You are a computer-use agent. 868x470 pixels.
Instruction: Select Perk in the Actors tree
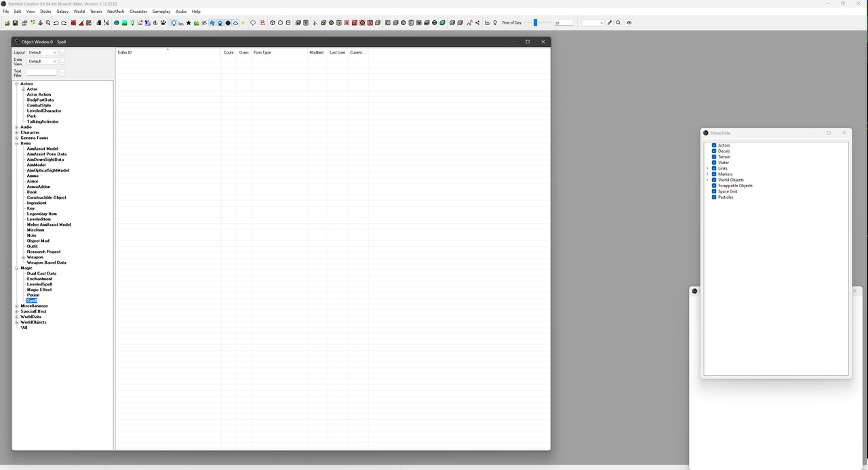[x=32, y=116]
